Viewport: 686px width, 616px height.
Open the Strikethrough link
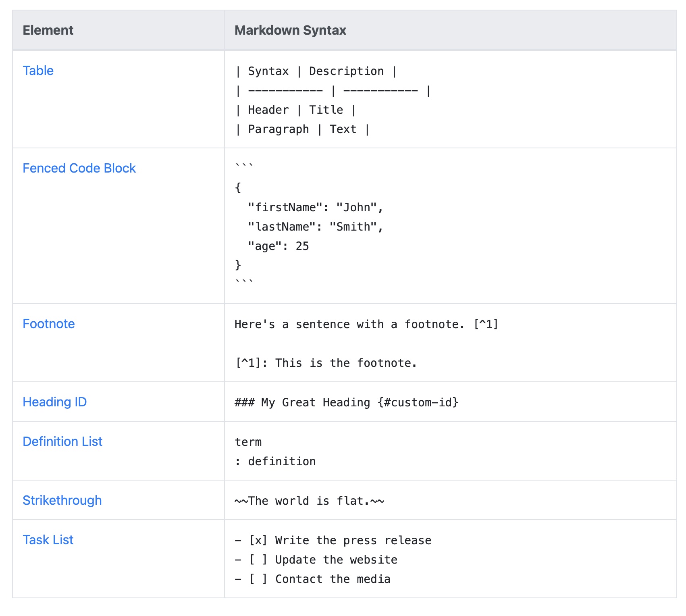(62, 500)
